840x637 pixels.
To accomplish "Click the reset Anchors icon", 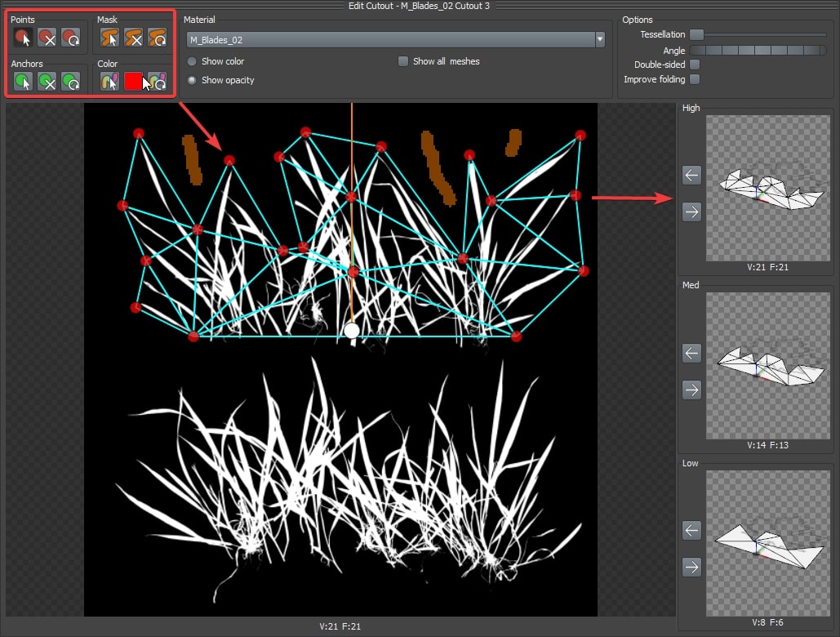I will click(x=71, y=82).
